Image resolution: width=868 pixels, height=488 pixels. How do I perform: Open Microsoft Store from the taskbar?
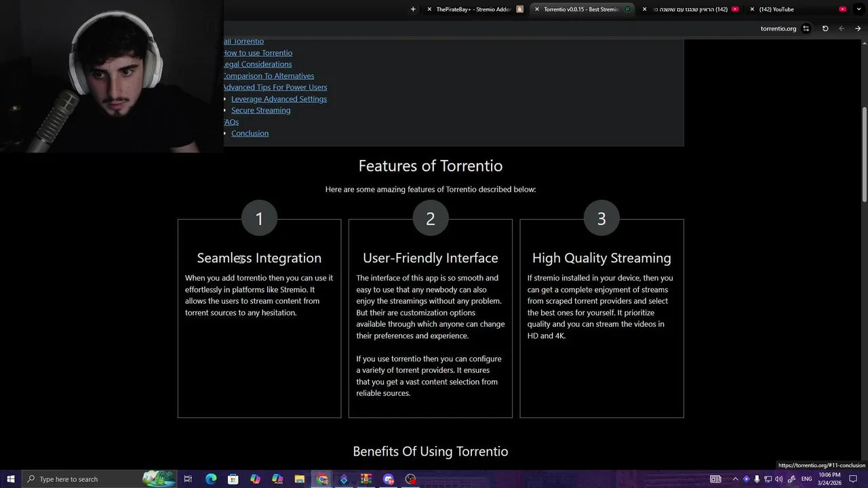pyautogui.click(x=233, y=479)
